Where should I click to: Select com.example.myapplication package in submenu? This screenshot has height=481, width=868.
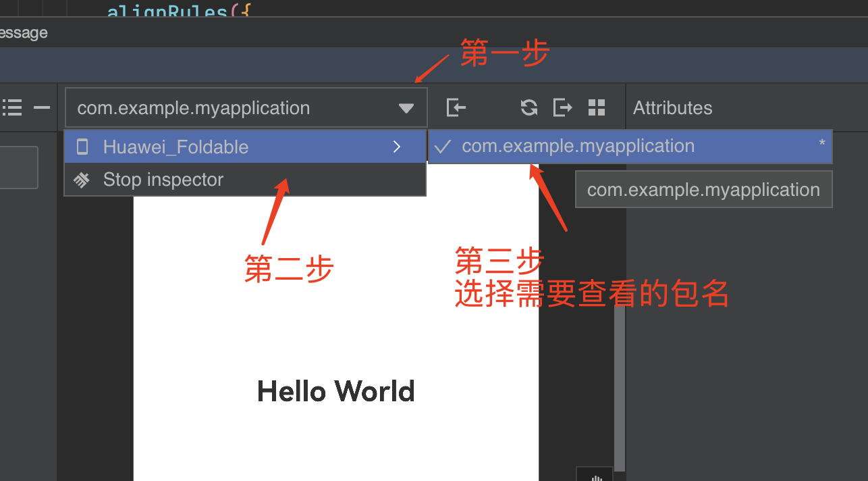pos(578,147)
